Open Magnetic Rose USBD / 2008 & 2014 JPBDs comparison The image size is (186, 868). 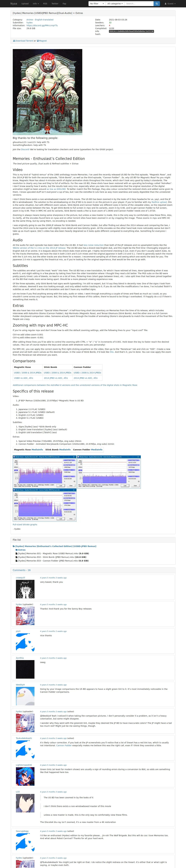click(28, 373)
